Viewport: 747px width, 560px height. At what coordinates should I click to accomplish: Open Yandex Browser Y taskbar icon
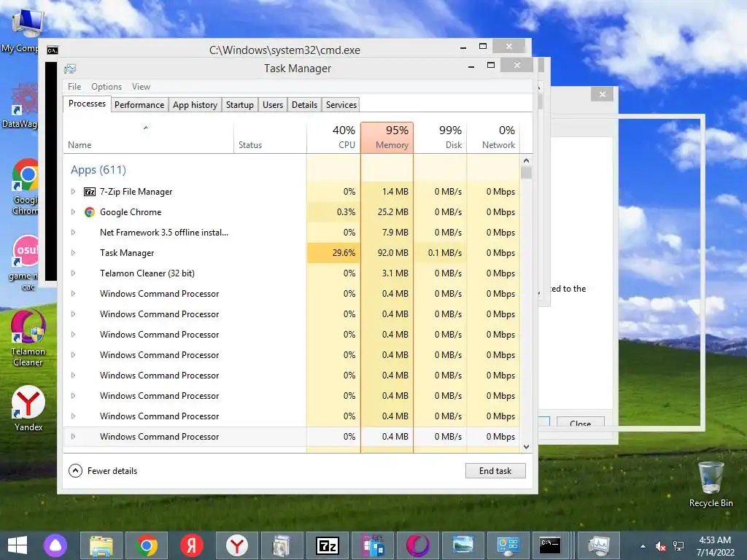tap(237, 545)
